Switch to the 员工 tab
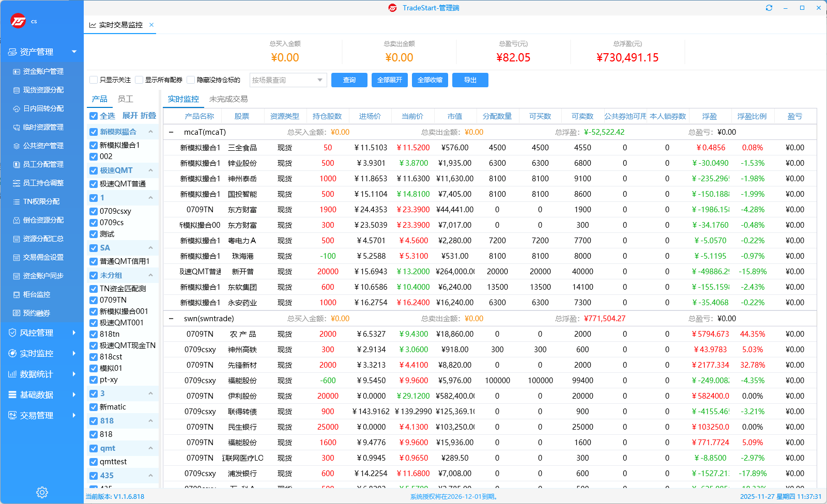Viewport: 827px width, 504px height. (x=125, y=99)
